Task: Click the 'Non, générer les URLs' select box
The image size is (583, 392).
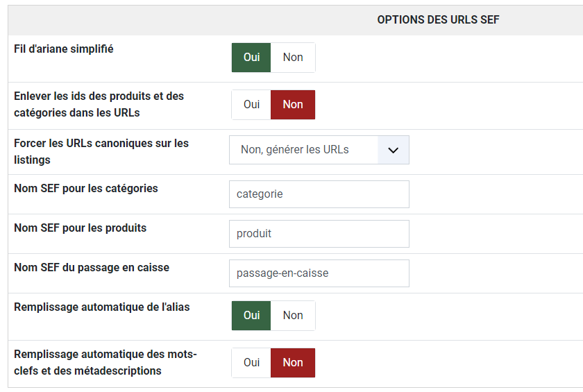Action: [x=304, y=150]
